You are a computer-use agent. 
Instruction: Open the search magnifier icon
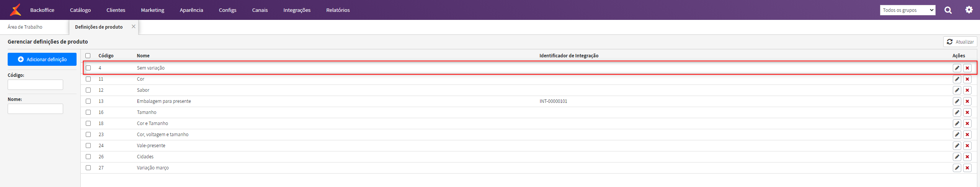point(948,10)
